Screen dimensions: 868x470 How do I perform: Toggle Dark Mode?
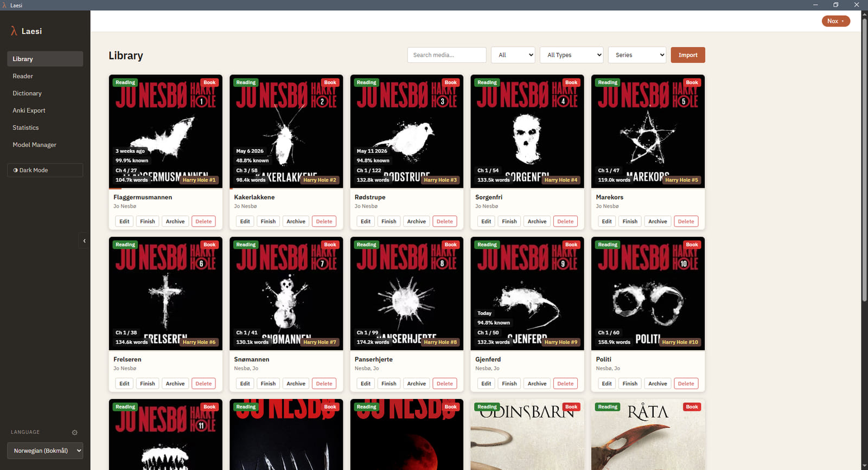(x=45, y=170)
